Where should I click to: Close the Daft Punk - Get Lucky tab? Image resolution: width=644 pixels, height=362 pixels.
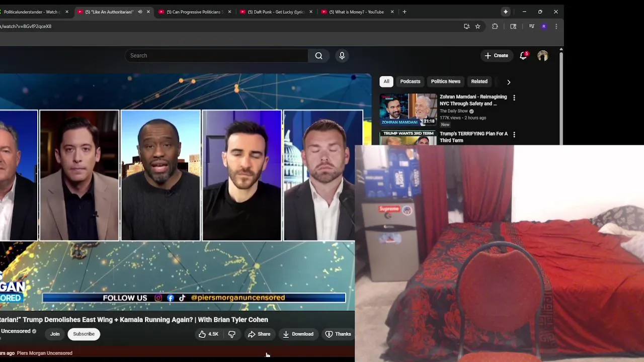click(310, 12)
